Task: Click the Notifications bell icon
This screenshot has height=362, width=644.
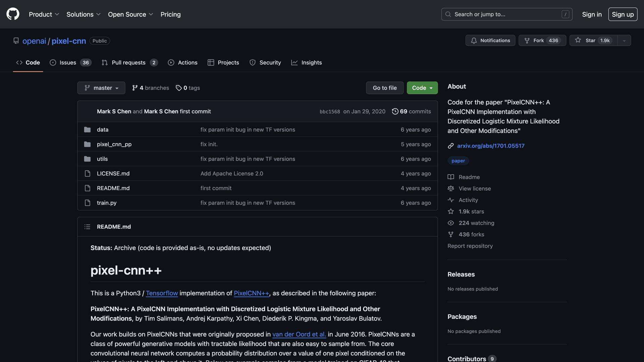Action: [474, 41]
